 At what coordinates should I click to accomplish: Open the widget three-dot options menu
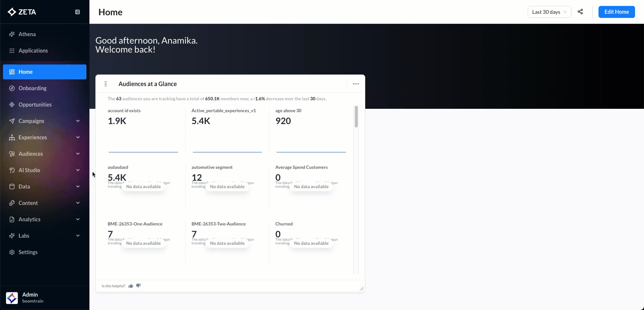(x=356, y=84)
